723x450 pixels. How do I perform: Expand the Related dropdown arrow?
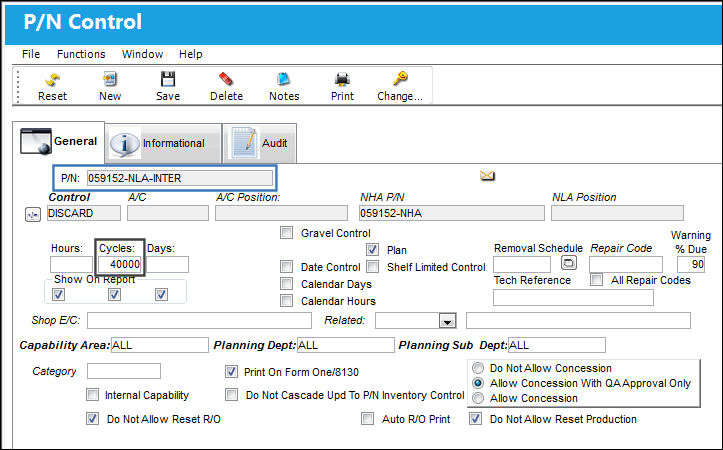click(x=447, y=320)
